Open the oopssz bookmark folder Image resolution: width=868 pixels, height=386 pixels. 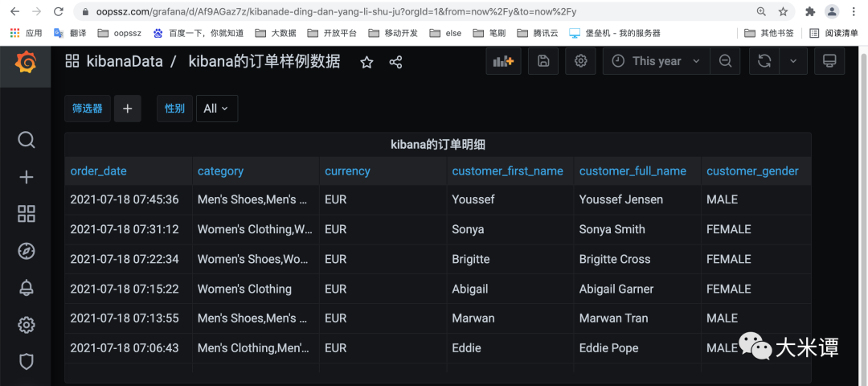(120, 33)
